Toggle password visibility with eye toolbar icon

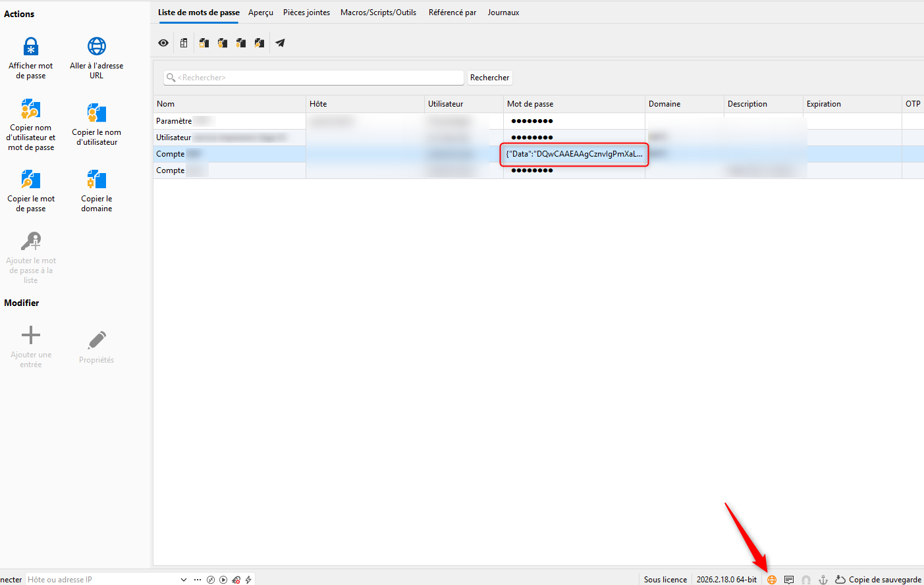163,43
